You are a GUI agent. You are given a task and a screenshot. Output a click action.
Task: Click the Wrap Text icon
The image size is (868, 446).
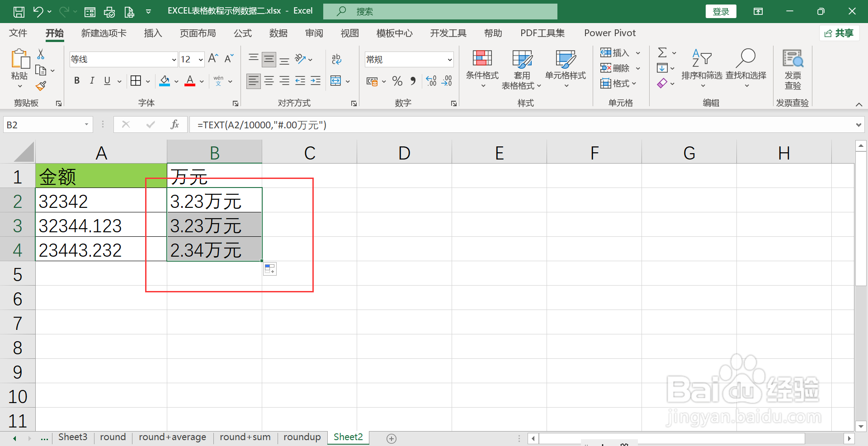336,59
